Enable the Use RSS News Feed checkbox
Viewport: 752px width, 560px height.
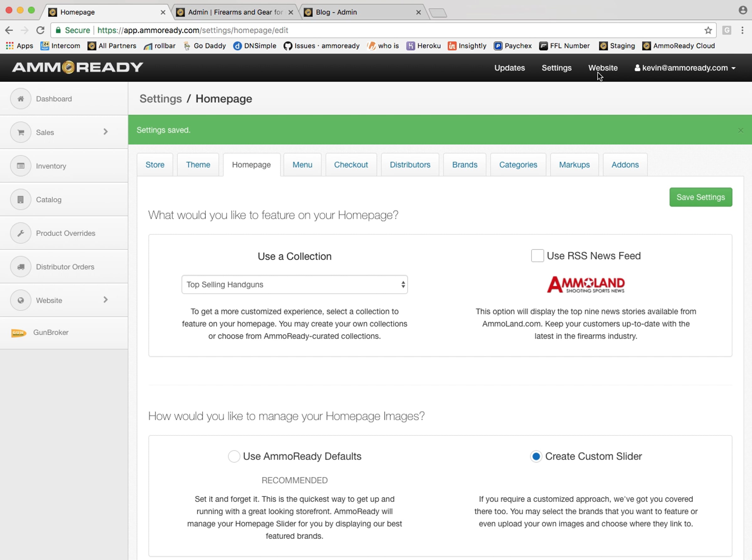click(537, 256)
